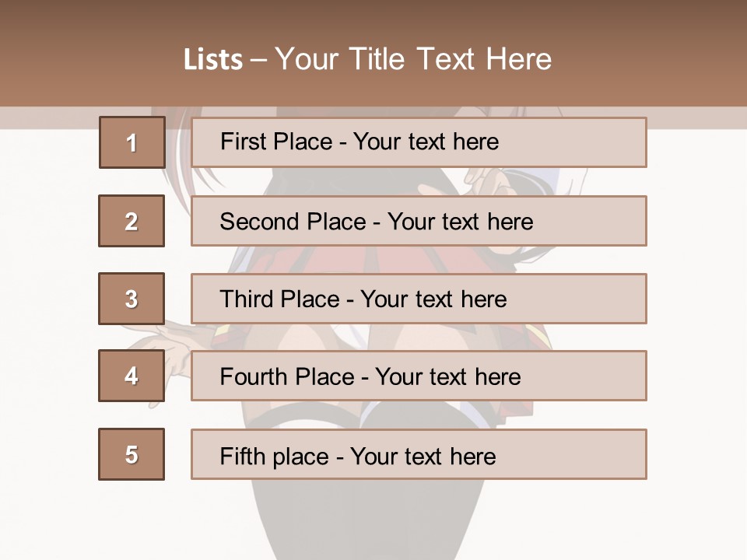
Task: Select the number 2 box
Action: click(x=132, y=221)
